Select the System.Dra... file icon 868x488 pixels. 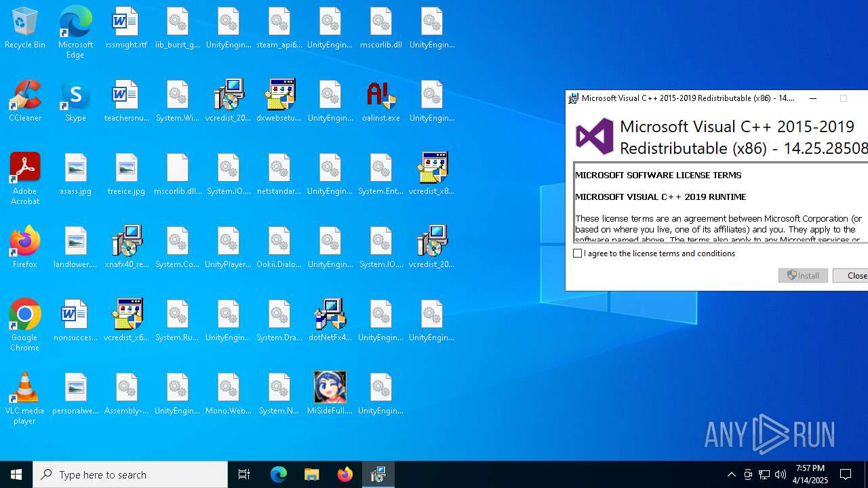click(279, 321)
